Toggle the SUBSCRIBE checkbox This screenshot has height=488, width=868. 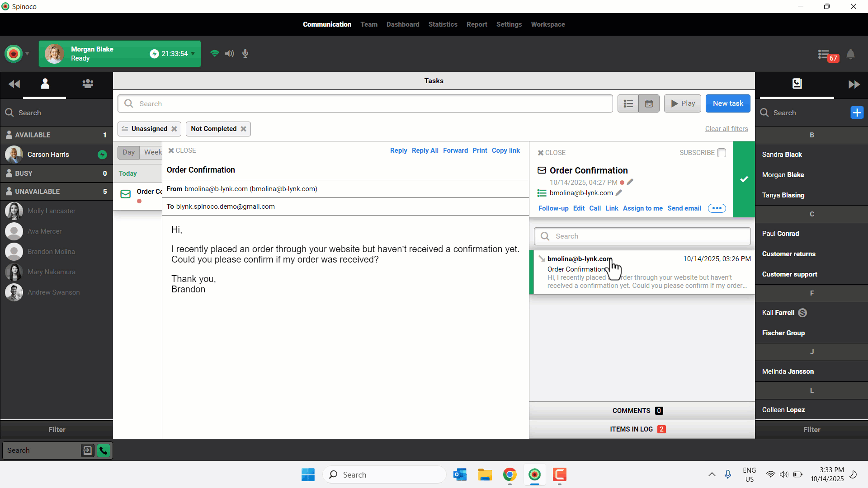coord(722,153)
